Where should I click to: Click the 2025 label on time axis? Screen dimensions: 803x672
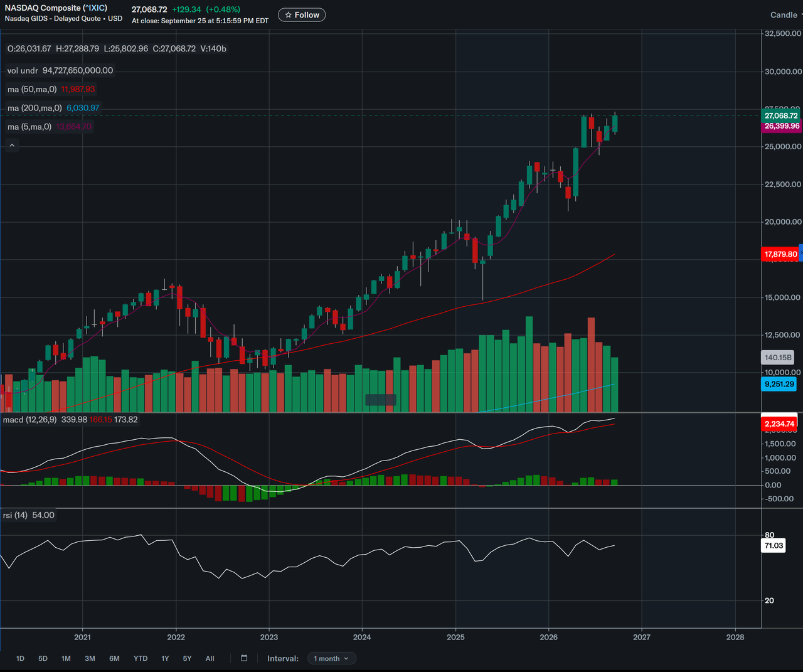(x=455, y=637)
